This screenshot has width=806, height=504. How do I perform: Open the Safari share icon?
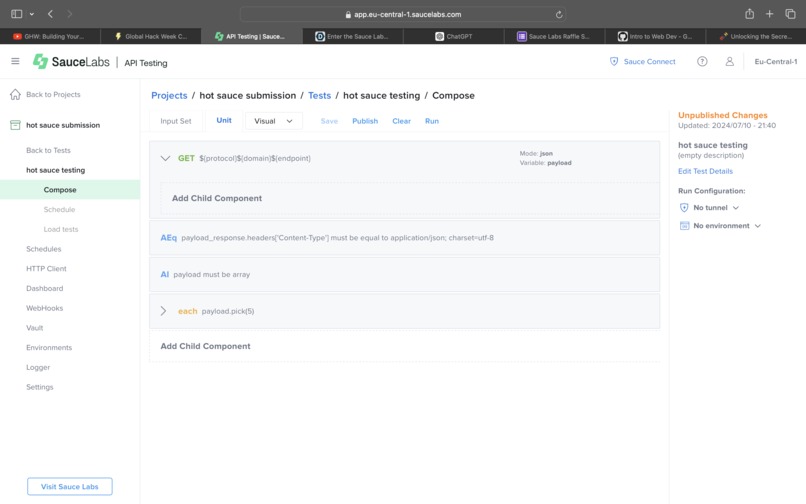(x=749, y=14)
